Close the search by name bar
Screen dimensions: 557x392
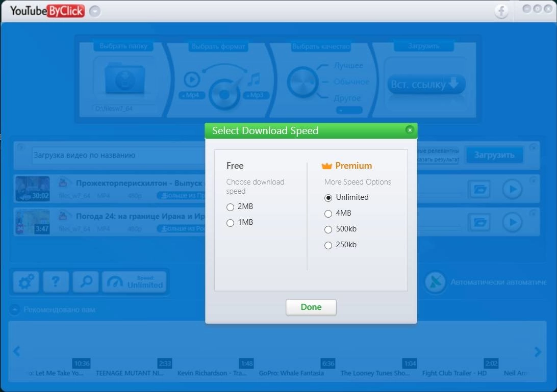tap(533, 147)
